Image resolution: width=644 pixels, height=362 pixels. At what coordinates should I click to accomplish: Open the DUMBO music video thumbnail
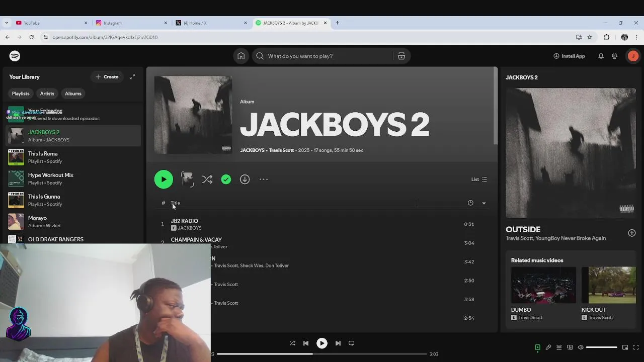(543, 285)
